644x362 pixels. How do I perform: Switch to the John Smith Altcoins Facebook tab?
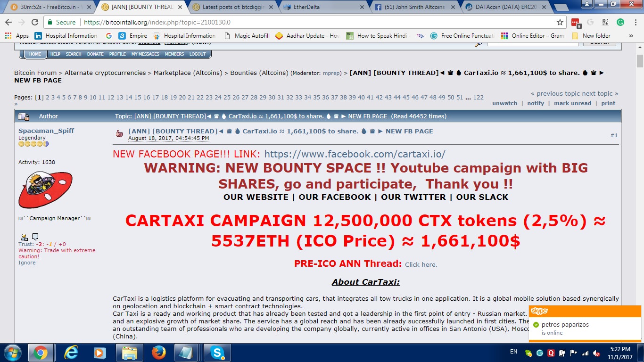[413, 7]
